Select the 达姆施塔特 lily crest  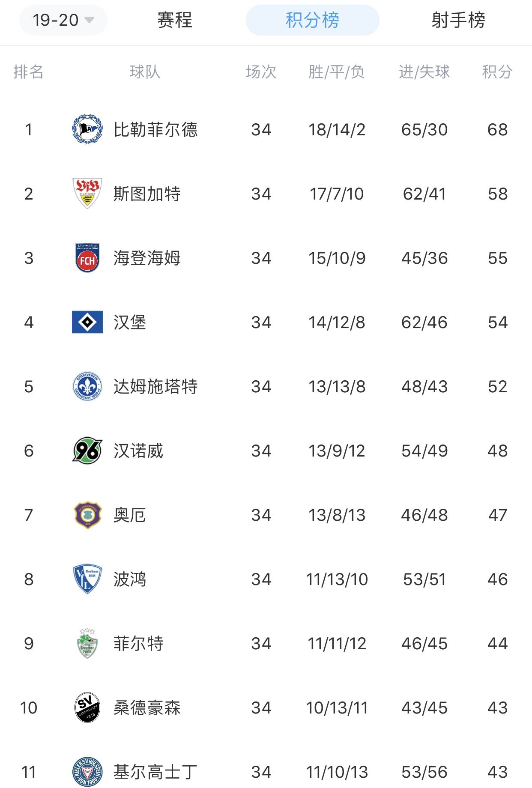pyautogui.click(x=87, y=386)
